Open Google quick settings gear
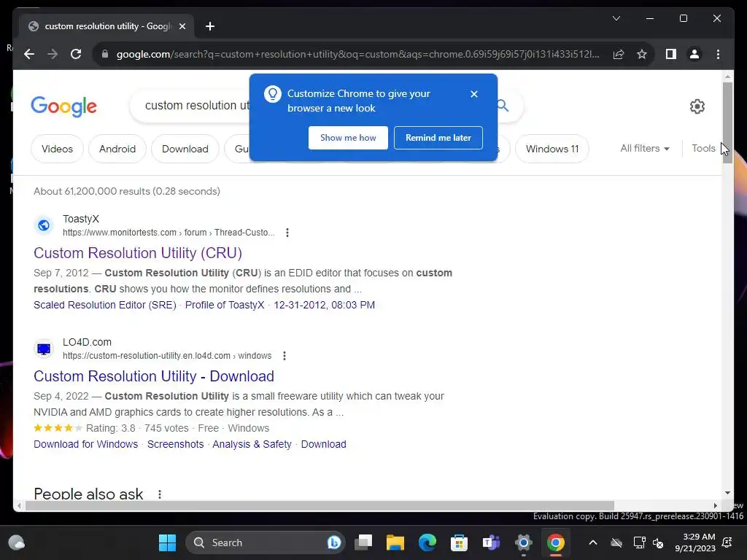The image size is (747, 560). (x=697, y=106)
